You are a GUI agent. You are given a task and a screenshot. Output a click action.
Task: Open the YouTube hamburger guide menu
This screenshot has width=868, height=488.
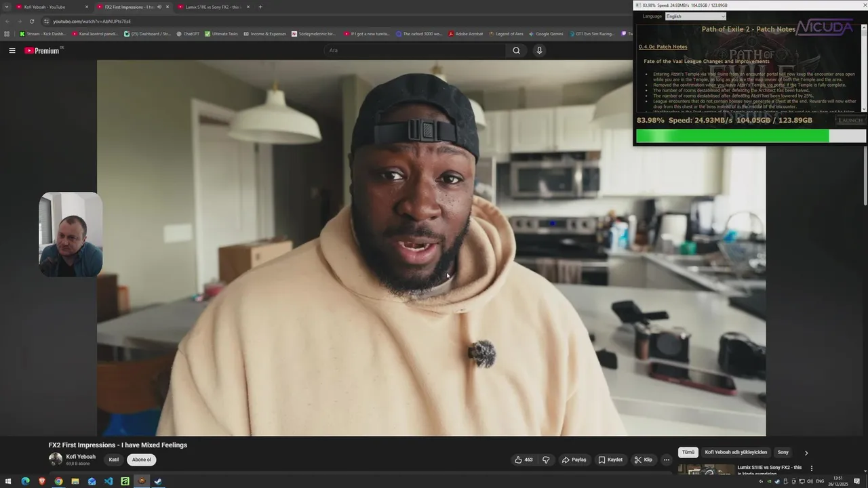[12, 50]
